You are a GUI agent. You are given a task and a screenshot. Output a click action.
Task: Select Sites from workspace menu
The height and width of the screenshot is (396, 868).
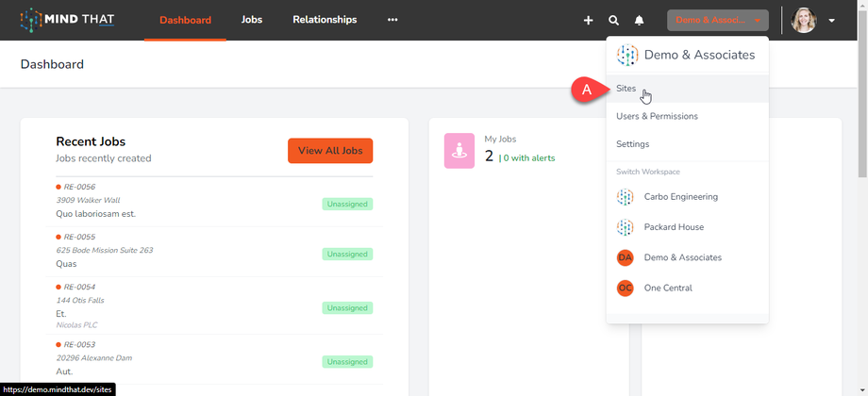click(x=626, y=89)
